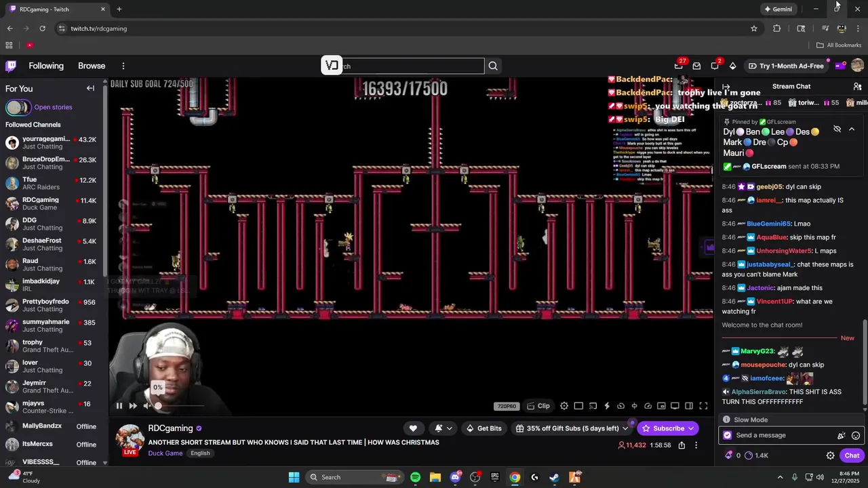Create a Clip of the stream
This screenshot has width=868, height=488.
(x=538, y=406)
